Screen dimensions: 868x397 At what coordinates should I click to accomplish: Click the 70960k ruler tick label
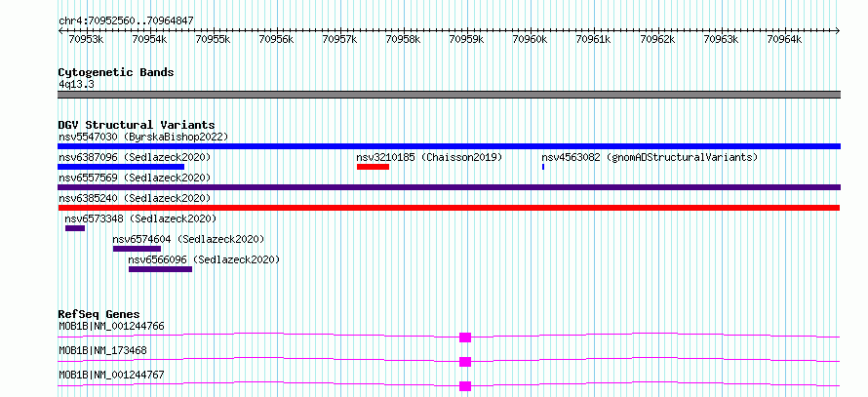(531, 40)
